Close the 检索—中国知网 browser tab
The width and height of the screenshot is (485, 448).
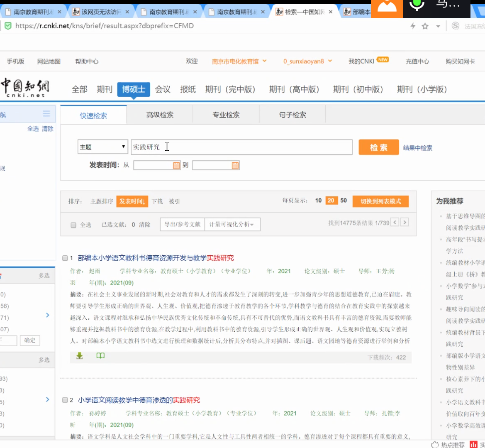pos(331,12)
